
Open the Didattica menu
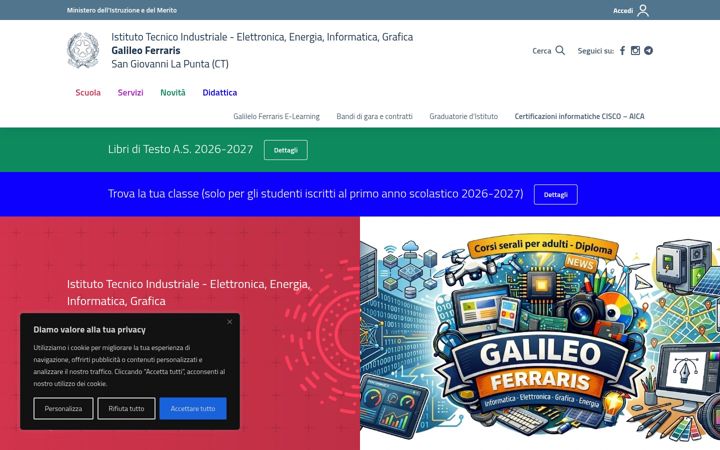click(219, 92)
